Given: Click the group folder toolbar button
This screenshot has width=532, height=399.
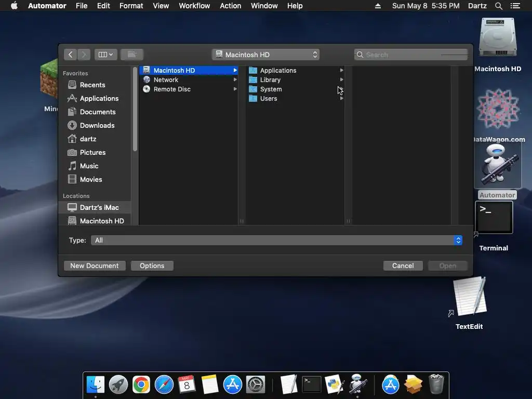Looking at the screenshot, I should tap(132, 54).
